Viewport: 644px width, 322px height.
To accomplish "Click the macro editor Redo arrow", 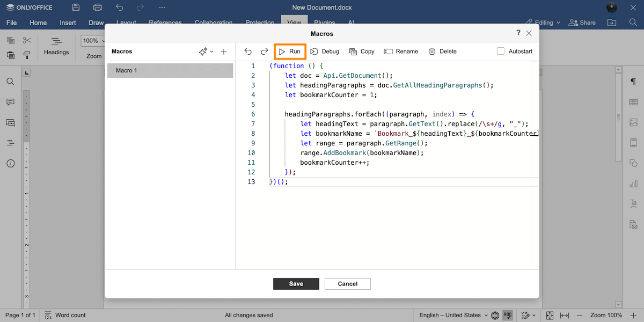I will pos(264,52).
